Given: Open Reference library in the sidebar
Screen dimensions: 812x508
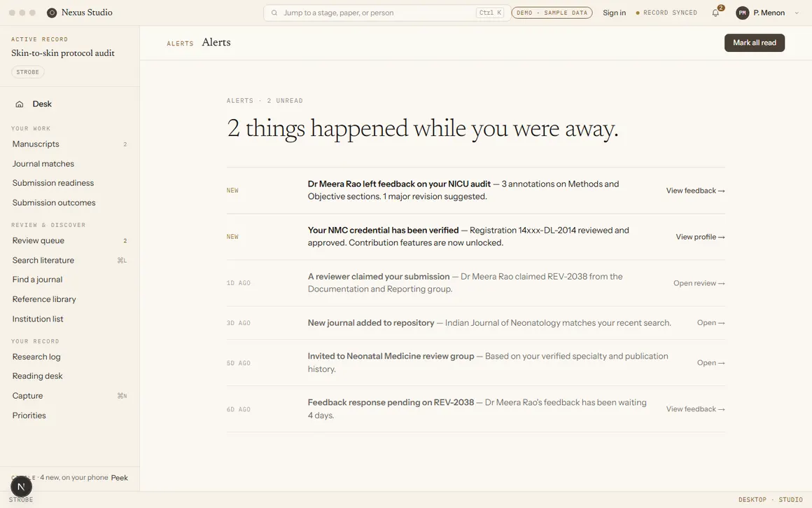Looking at the screenshot, I should 70,299.
